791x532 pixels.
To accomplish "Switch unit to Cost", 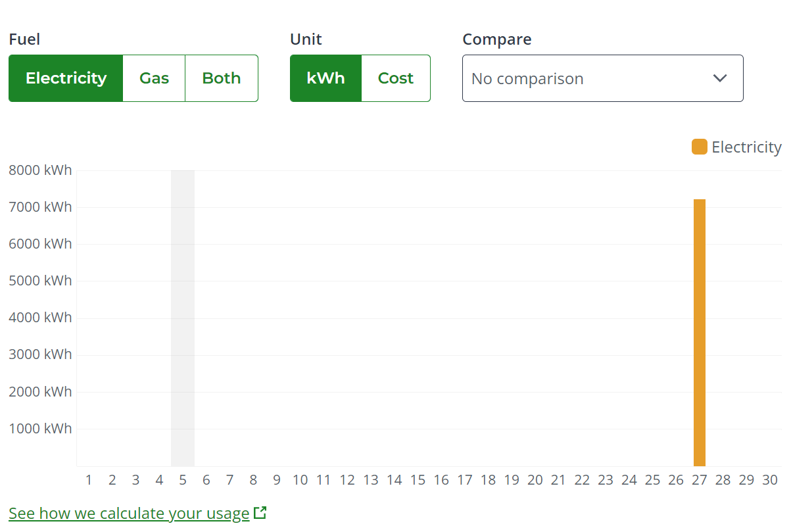I will [x=396, y=78].
